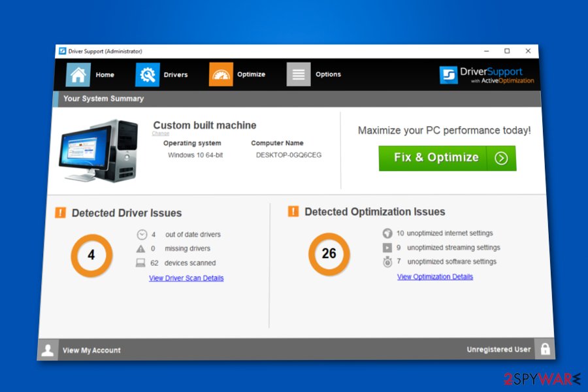Click the 'Custom built machine' heading

(x=204, y=125)
